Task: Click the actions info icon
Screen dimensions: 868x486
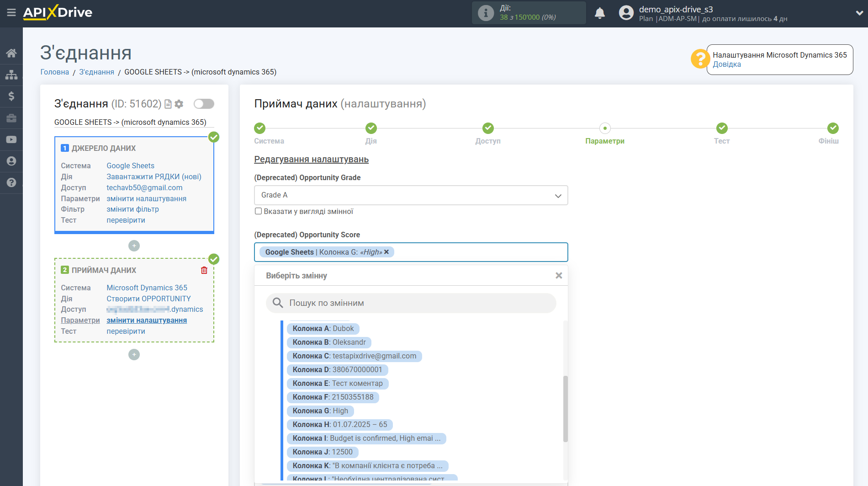Action: [486, 13]
